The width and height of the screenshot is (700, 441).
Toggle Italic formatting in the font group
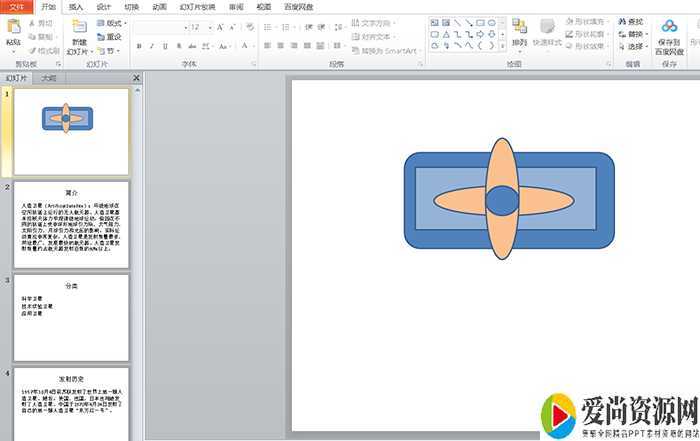(152, 46)
